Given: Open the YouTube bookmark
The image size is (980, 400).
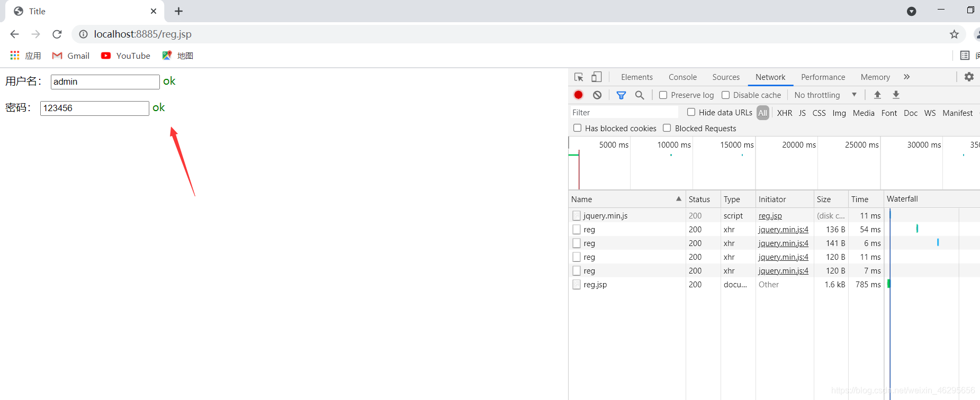Looking at the screenshot, I should (125, 56).
